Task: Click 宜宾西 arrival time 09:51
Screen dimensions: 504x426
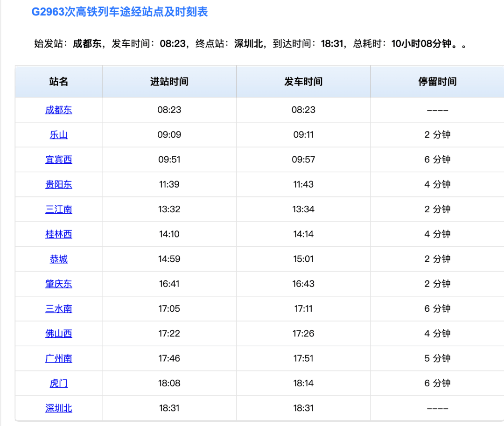Action: coord(169,160)
